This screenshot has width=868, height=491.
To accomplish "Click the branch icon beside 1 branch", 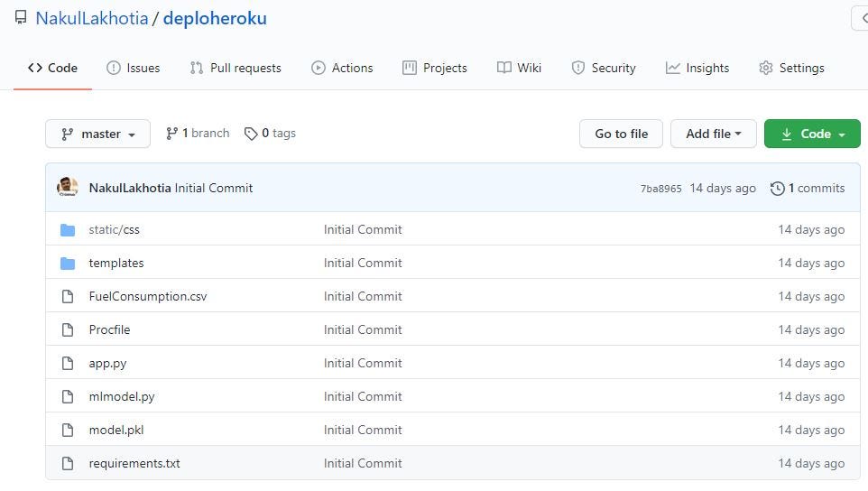I will click(171, 134).
